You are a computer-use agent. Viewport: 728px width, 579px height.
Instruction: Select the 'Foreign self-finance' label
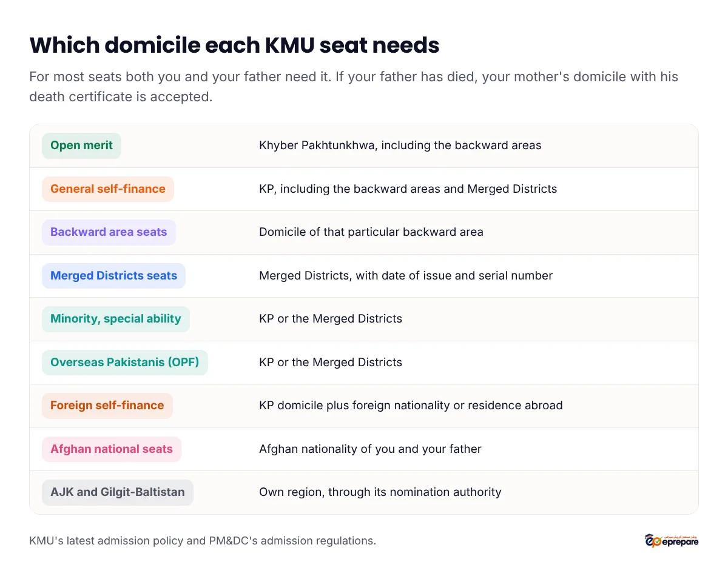pos(107,406)
